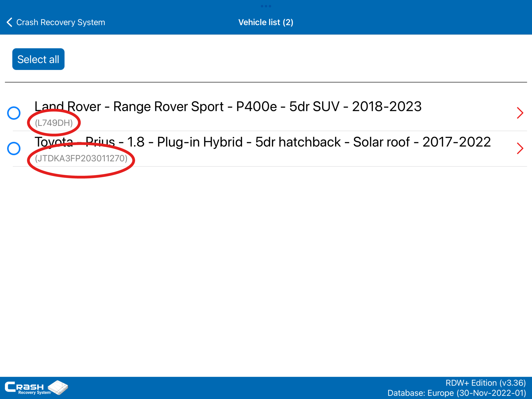Viewport: 532px width, 399px height.
Task: Go back to Crash Recovery System
Action: tap(56, 22)
